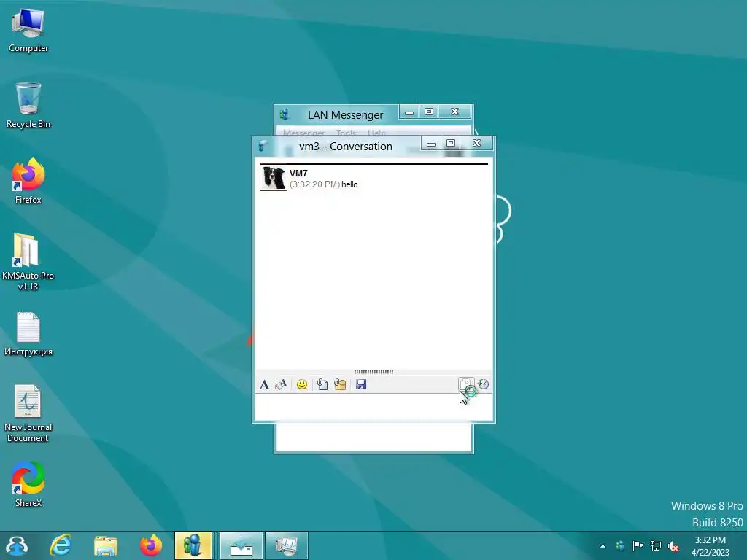
Task: Click the copy pages icon in chat toolbar
Action: click(x=466, y=384)
